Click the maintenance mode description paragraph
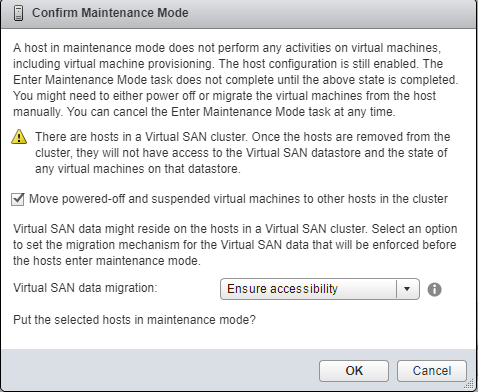This screenshot has height=392, width=478. coord(235,80)
